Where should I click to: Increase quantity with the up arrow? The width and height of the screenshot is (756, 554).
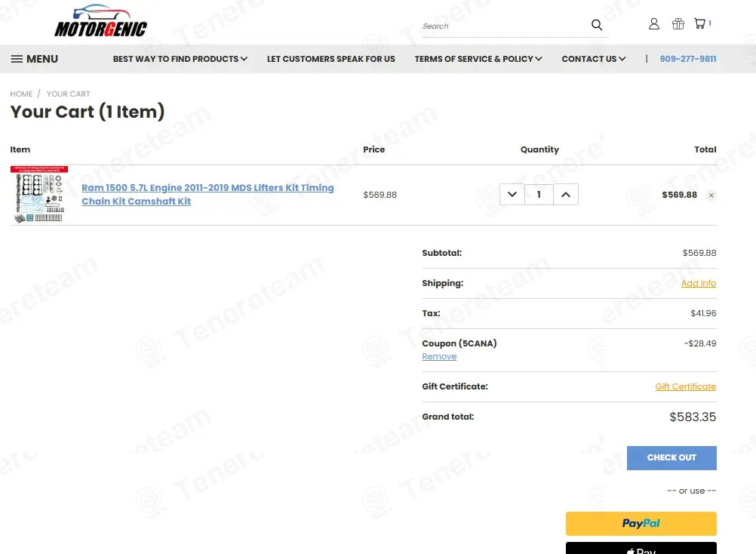pyautogui.click(x=566, y=194)
